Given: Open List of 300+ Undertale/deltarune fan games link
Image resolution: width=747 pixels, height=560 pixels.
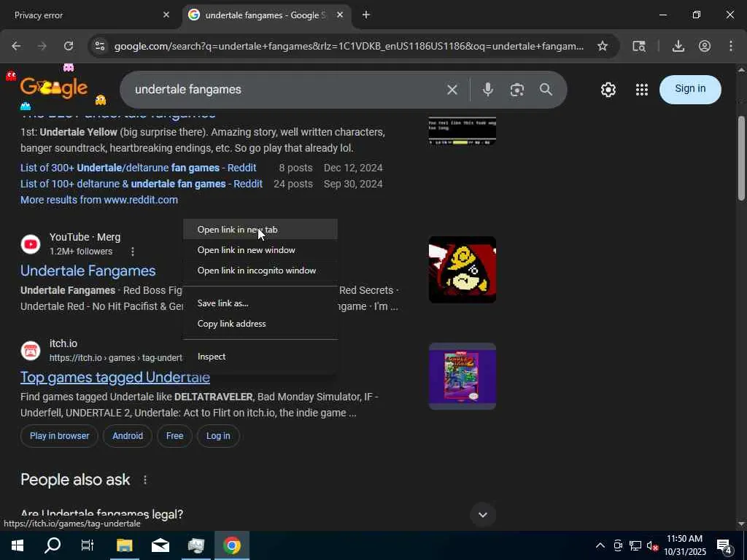Looking at the screenshot, I should pyautogui.click(x=138, y=168).
